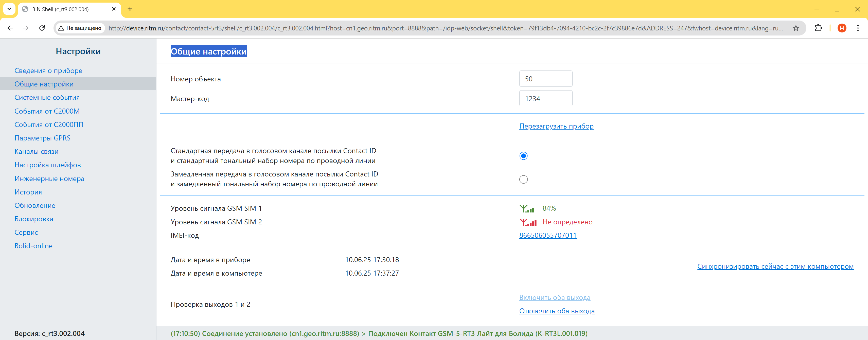Image resolution: width=868 pixels, height=340 pixels.
Task: Open the Chrome profile avatar M
Action: click(842, 28)
